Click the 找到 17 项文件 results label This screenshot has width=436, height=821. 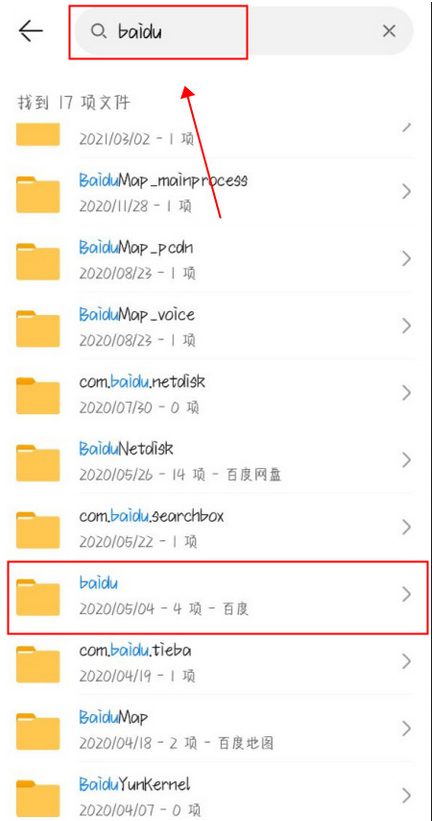pos(73,103)
